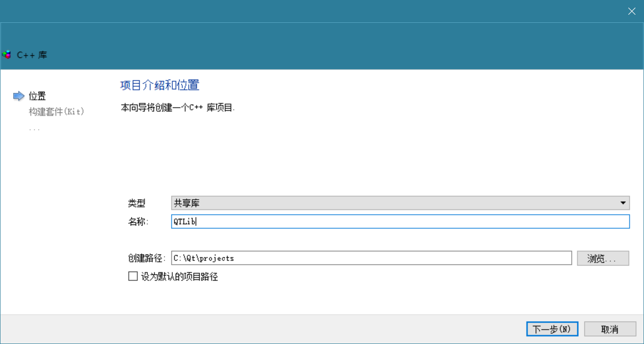Image resolution: width=644 pixels, height=344 pixels.
Task: Toggle the 设为默认的项目路径 checkbox
Action: pos(133,276)
